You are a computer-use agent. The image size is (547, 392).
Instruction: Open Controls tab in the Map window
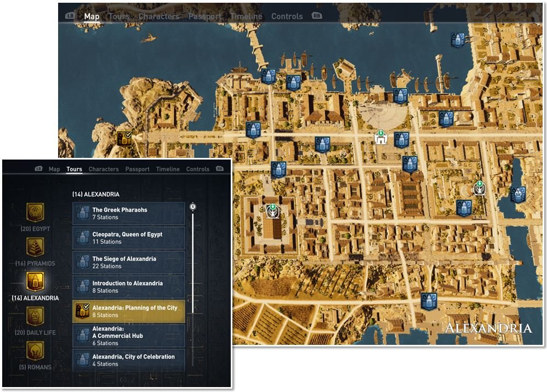click(x=287, y=16)
